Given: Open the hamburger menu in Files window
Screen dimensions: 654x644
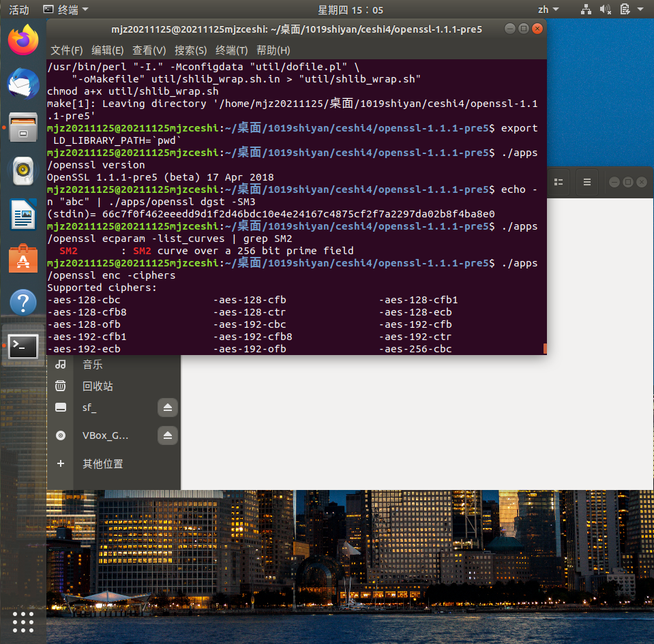Looking at the screenshot, I should pos(587,182).
